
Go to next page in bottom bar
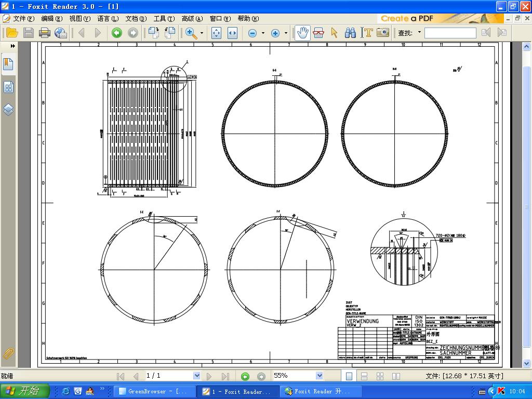tap(209, 376)
